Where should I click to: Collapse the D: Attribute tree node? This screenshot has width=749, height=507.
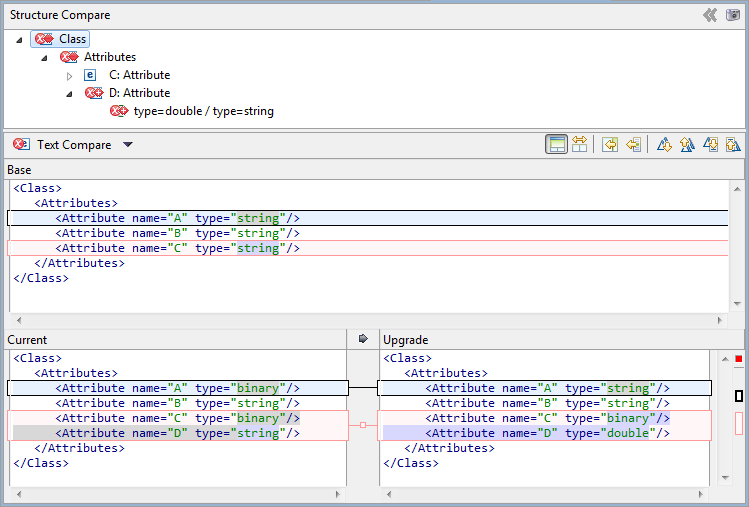click(69, 93)
